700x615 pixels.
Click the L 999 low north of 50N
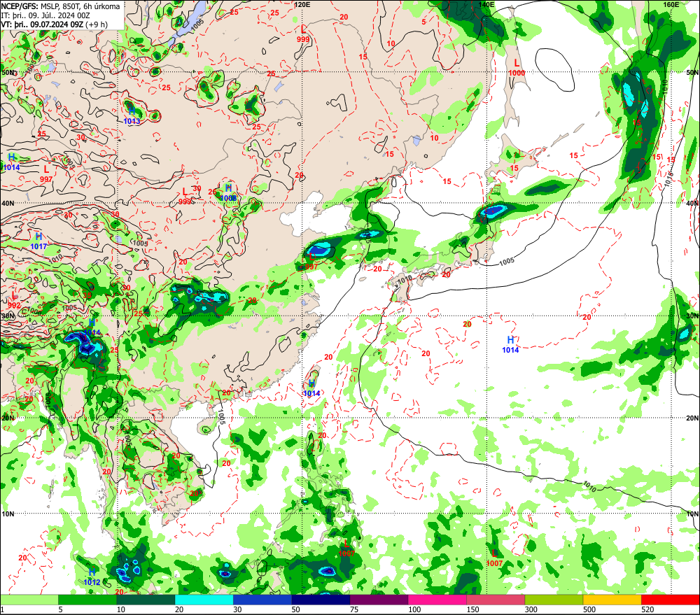303,34
